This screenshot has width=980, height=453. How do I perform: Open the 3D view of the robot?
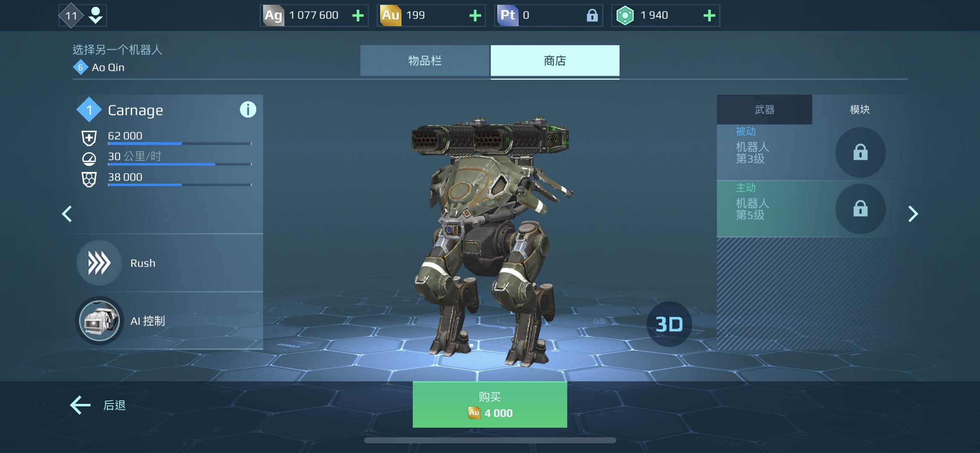point(669,324)
